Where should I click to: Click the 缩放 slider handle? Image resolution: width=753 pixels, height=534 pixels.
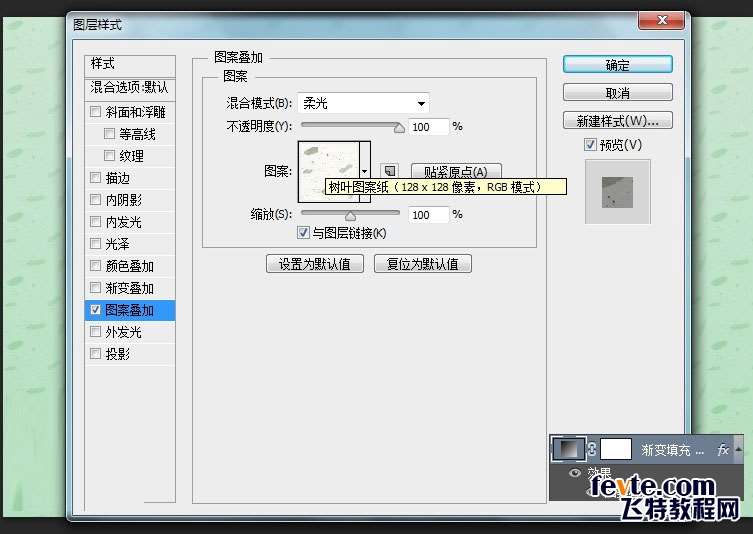coord(351,215)
